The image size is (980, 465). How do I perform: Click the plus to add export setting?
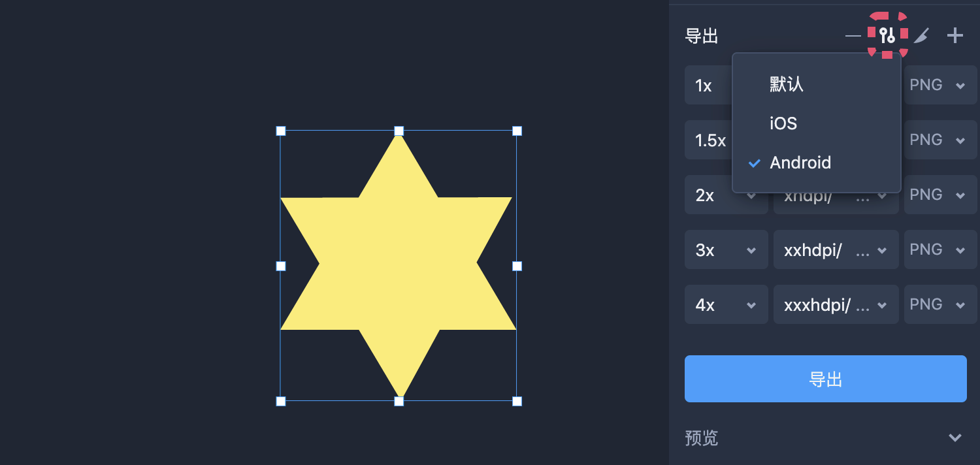(955, 36)
